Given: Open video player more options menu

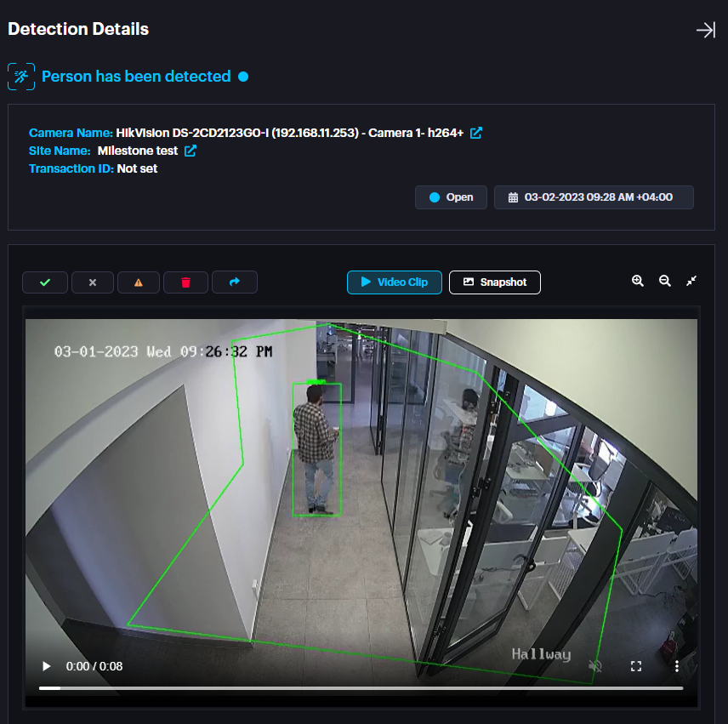Looking at the screenshot, I should (x=676, y=666).
